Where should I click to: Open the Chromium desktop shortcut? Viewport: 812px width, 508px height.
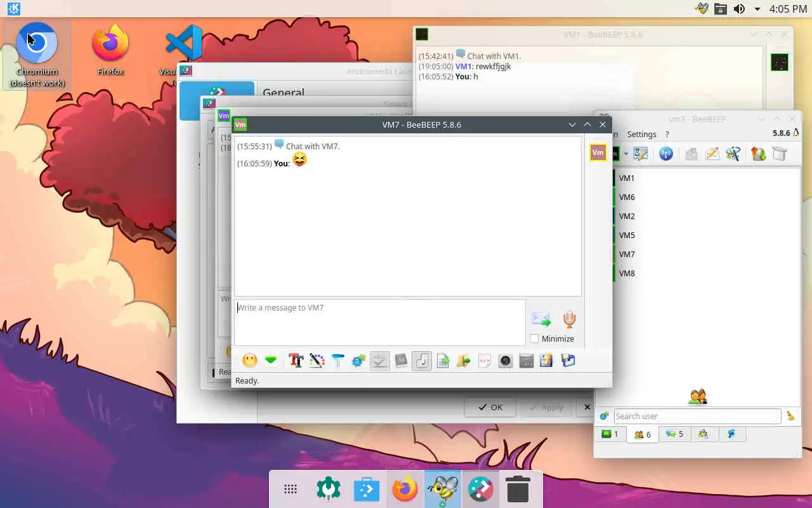click(37, 55)
